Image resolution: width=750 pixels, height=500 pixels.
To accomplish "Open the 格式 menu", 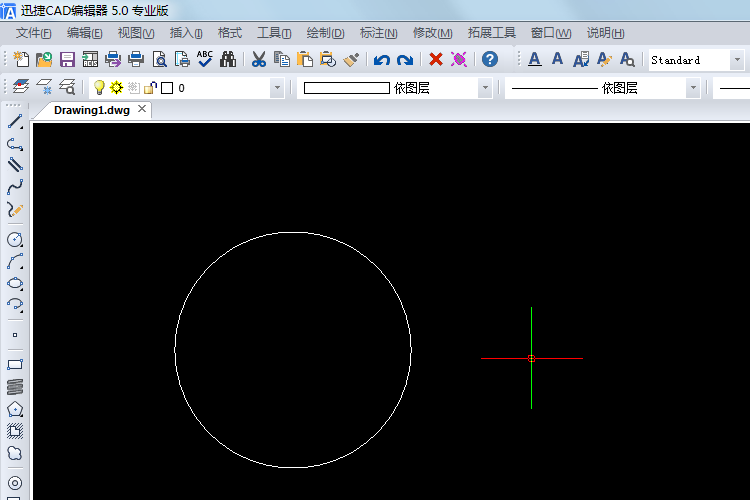I will (x=230, y=33).
